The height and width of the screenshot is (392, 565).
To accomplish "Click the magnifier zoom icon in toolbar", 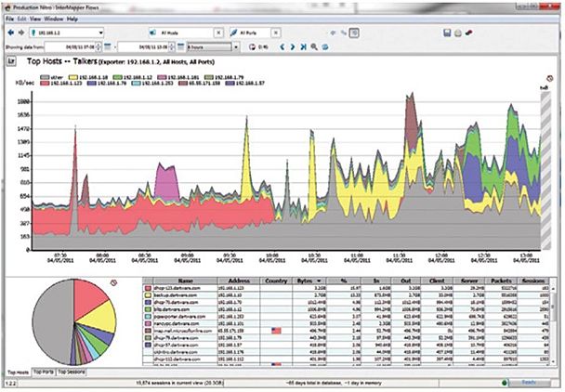I will click(x=313, y=45).
